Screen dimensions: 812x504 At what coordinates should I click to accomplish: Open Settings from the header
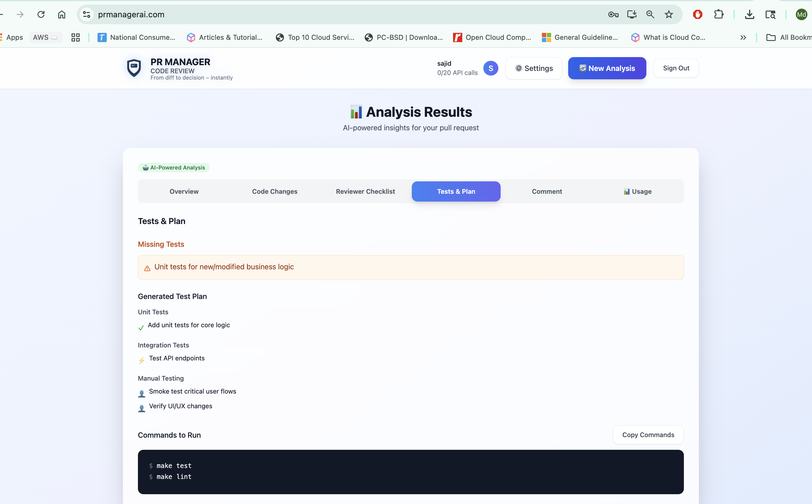[534, 68]
